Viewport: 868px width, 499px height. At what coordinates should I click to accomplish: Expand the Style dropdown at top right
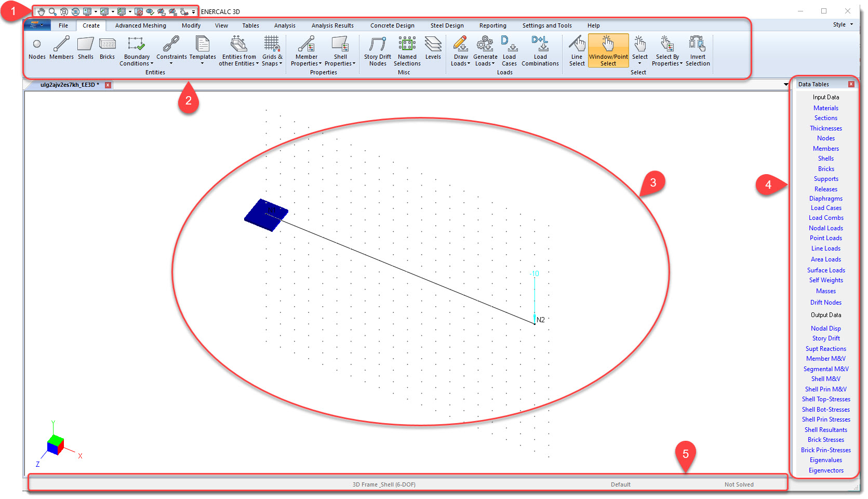tap(843, 24)
